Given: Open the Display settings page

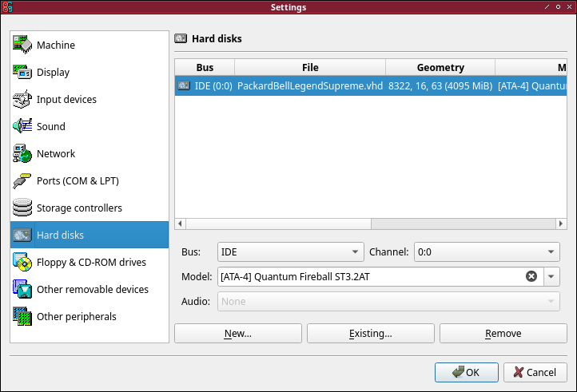Looking at the screenshot, I should (90, 72).
